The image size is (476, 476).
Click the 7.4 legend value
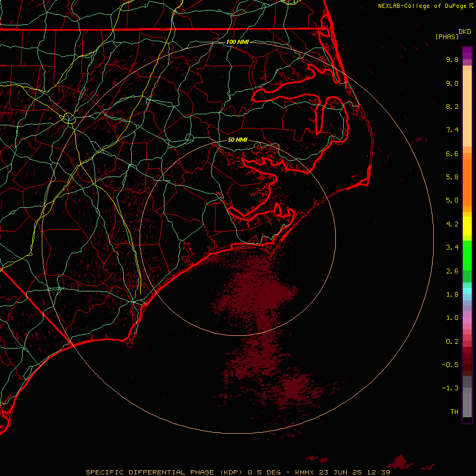point(452,130)
